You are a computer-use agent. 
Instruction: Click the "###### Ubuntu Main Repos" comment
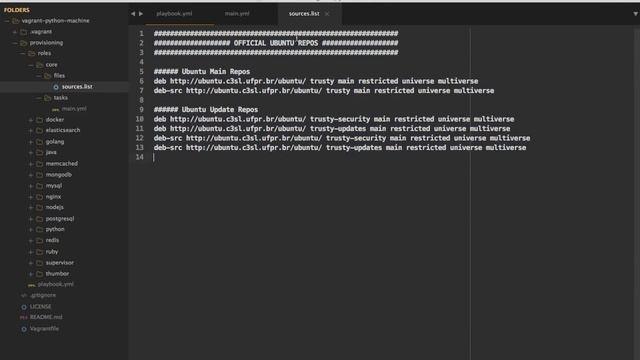[x=202, y=71]
